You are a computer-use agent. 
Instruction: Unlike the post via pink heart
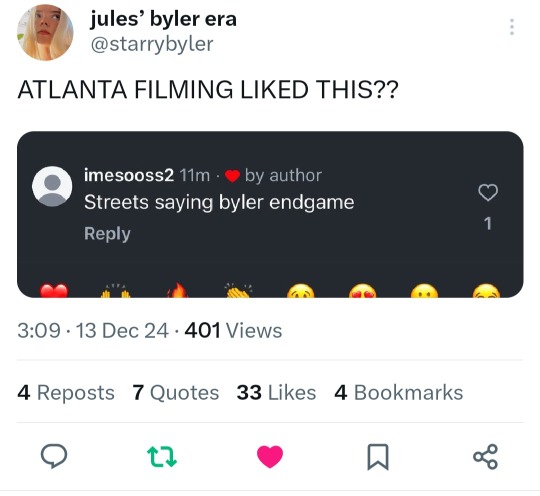[270, 456]
